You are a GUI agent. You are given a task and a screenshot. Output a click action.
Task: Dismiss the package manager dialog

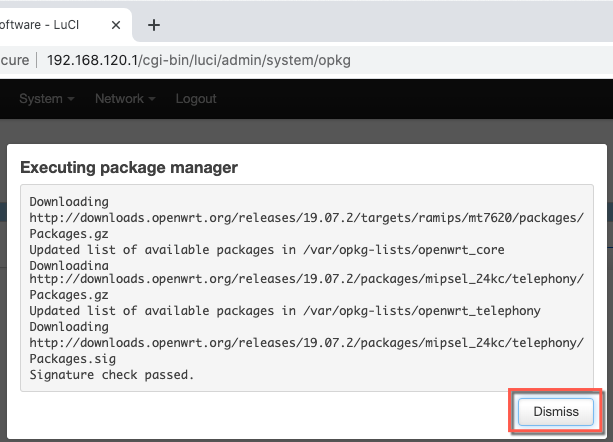coord(556,412)
